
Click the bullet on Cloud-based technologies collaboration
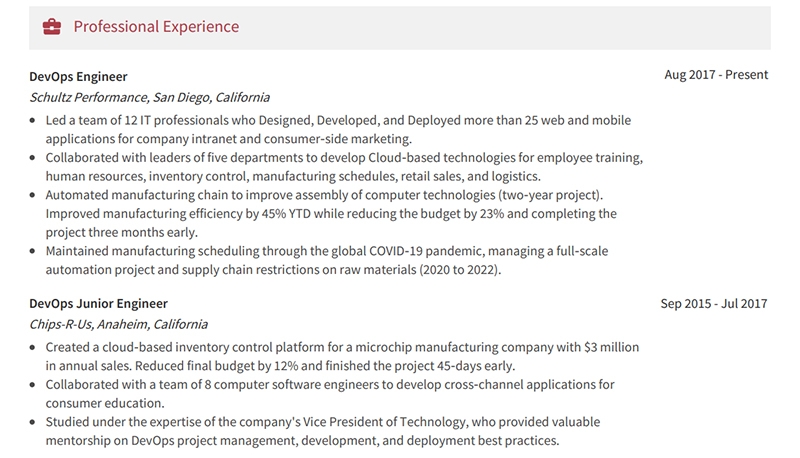(344, 167)
